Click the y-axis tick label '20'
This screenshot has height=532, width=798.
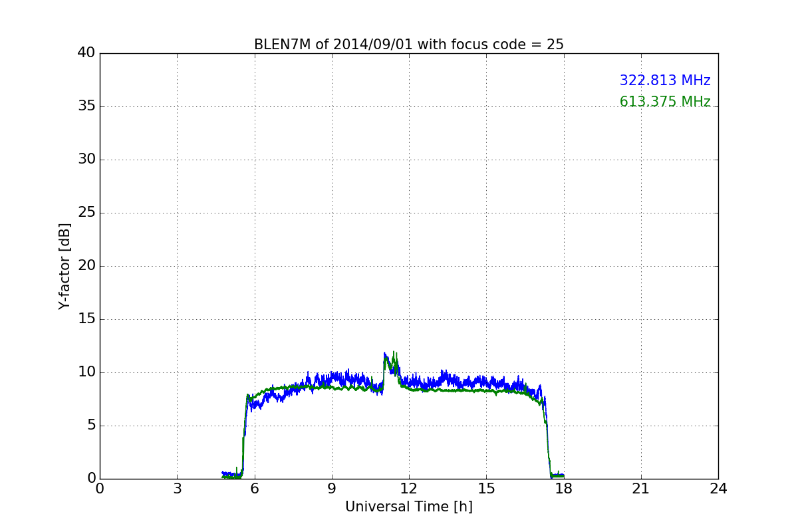point(86,266)
